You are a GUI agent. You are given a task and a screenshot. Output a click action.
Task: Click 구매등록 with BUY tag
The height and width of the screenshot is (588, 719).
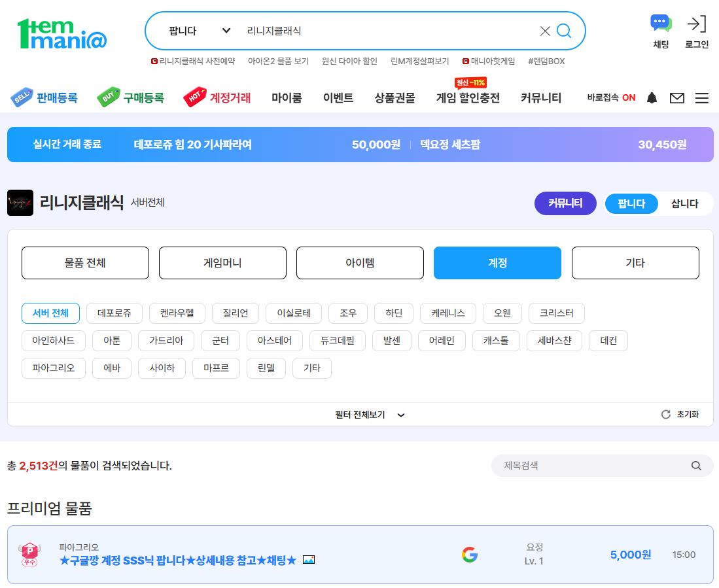tap(131, 97)
